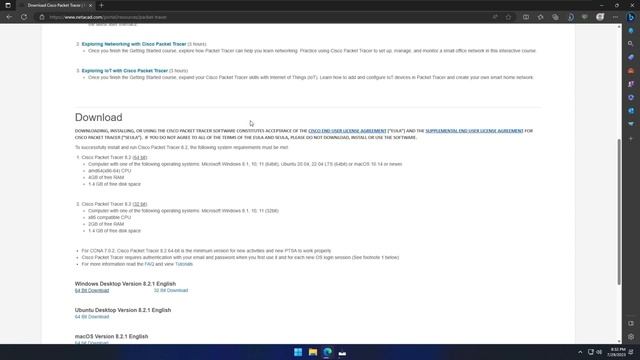Reload the page with the Refresh icon

(24, 17)
